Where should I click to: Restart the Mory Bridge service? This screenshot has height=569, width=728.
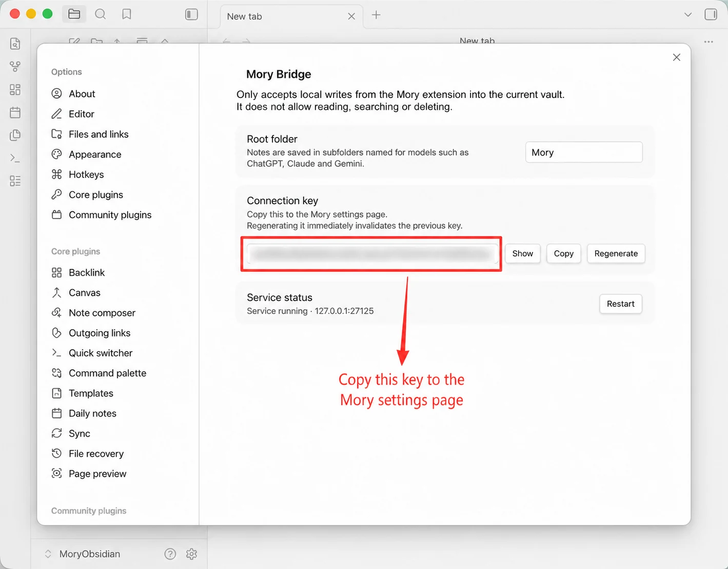tap(621, 304)
